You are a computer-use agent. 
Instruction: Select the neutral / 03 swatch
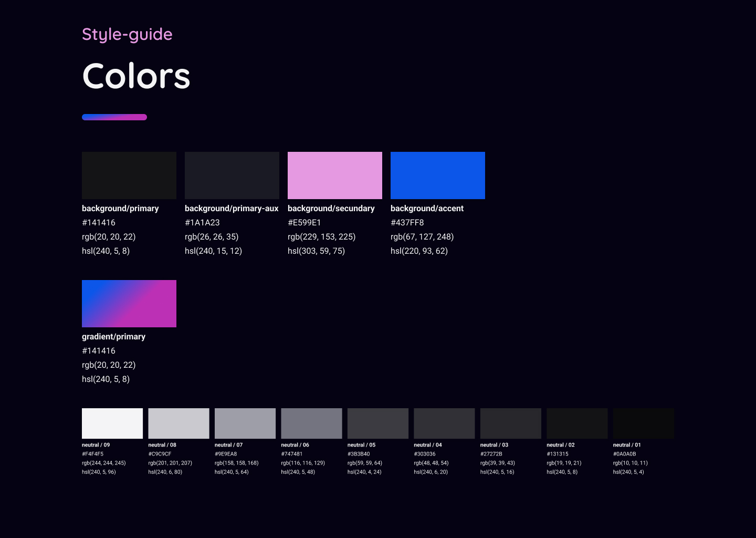511,423
